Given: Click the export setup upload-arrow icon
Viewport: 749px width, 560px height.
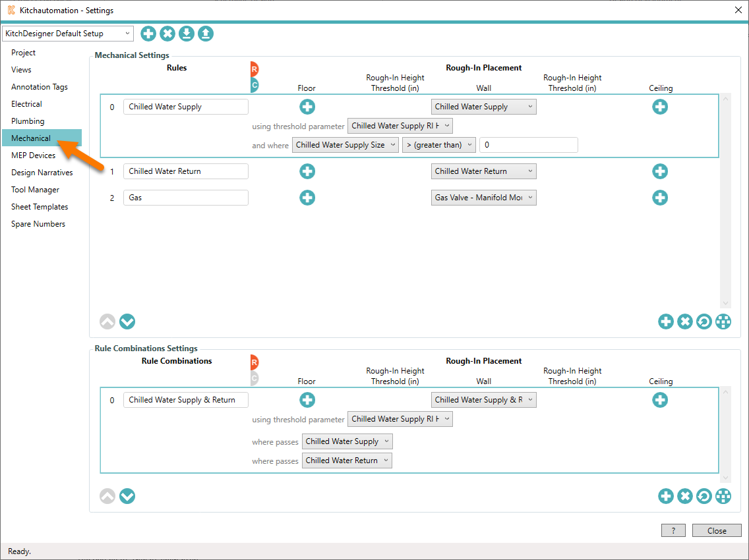Looking at the screenshot, I should tap(206, 34).
